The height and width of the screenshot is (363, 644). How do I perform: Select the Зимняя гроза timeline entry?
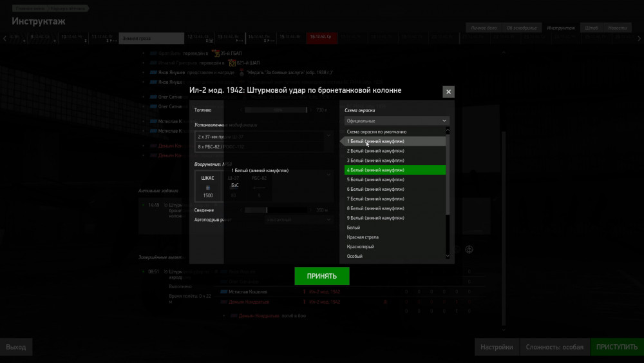point(151,38)
